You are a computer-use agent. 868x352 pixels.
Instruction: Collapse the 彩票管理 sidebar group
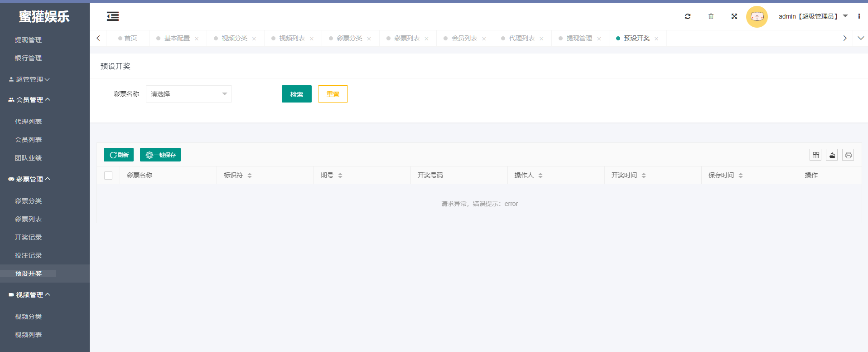pyautogui.click(x=30, y=179)
